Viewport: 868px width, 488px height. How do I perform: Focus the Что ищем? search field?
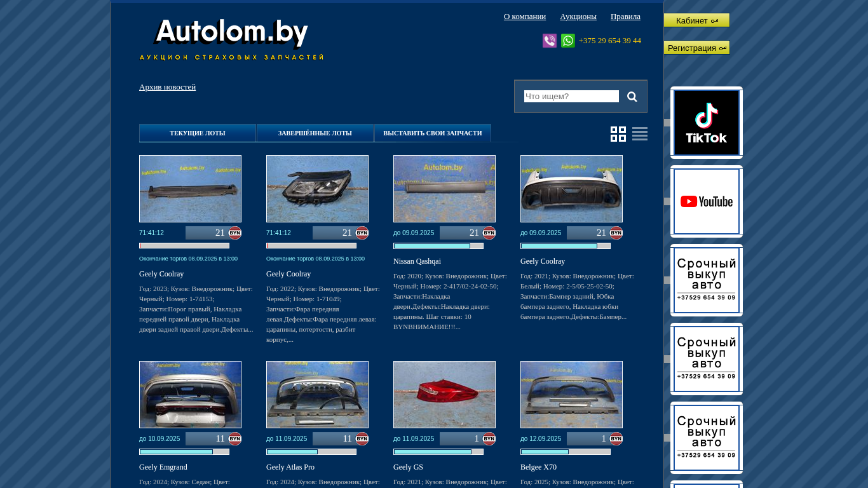(x=571, y=97)
